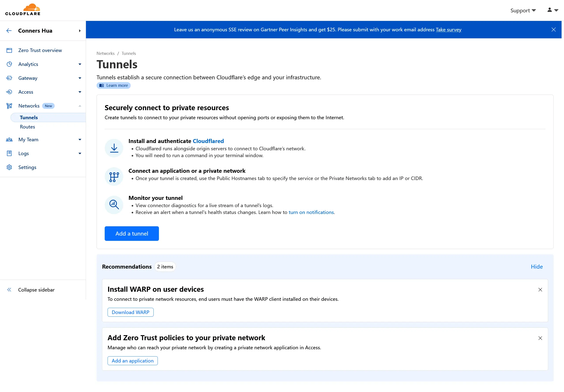Viewport: 564px width, 392px height.
Task: Click the 2 items recommendations badge
Action: coord(165,266)
